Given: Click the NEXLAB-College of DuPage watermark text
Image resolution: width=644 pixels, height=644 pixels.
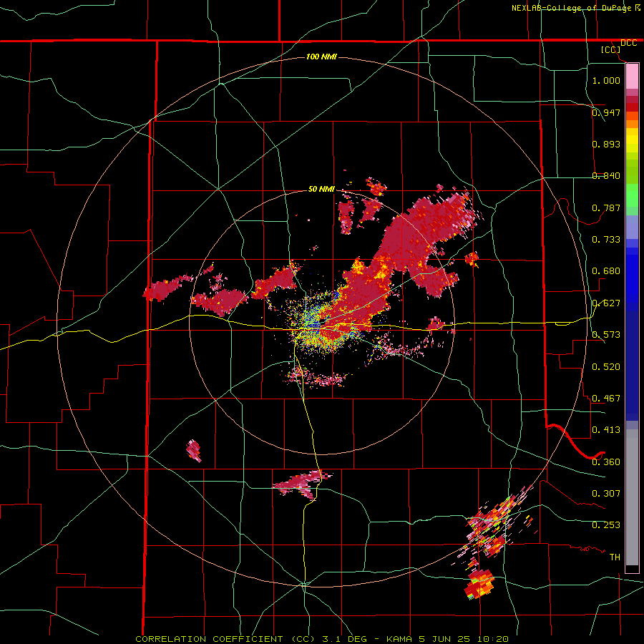Looking at the screenshot, I should [575, 8].
